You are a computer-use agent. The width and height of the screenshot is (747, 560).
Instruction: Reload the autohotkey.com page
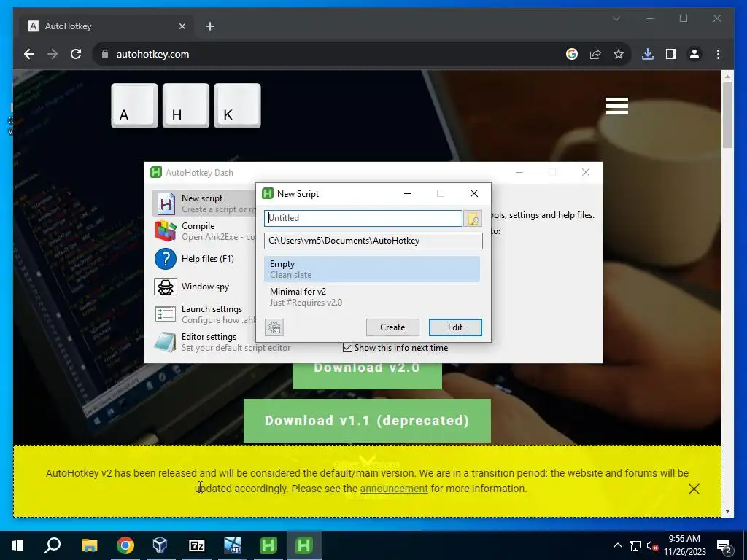[x=76, y=54]
